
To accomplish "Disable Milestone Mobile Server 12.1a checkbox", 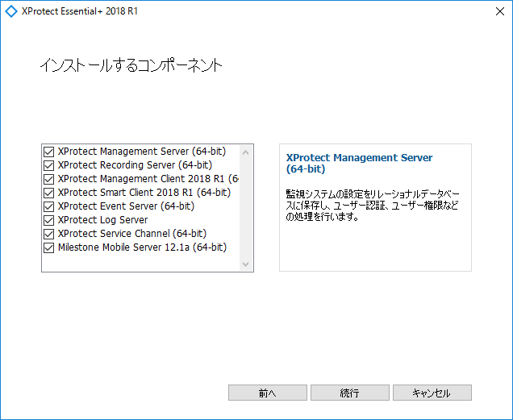I will click(x=48, y=247).
